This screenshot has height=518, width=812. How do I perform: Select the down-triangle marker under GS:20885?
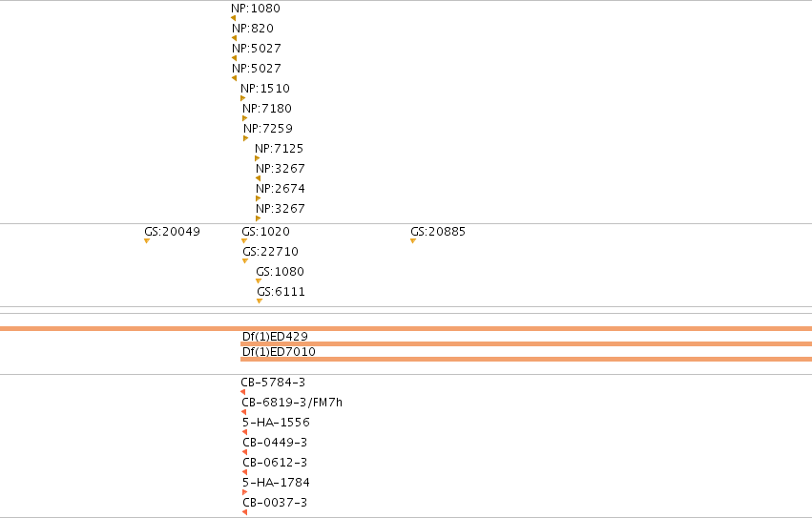coord(413,240)
